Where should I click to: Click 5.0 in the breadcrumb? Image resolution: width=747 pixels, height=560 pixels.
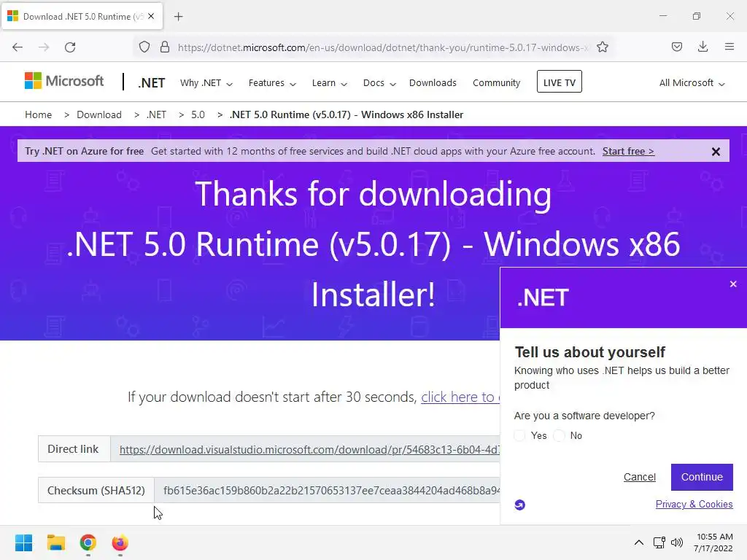(x=198, y=114)
